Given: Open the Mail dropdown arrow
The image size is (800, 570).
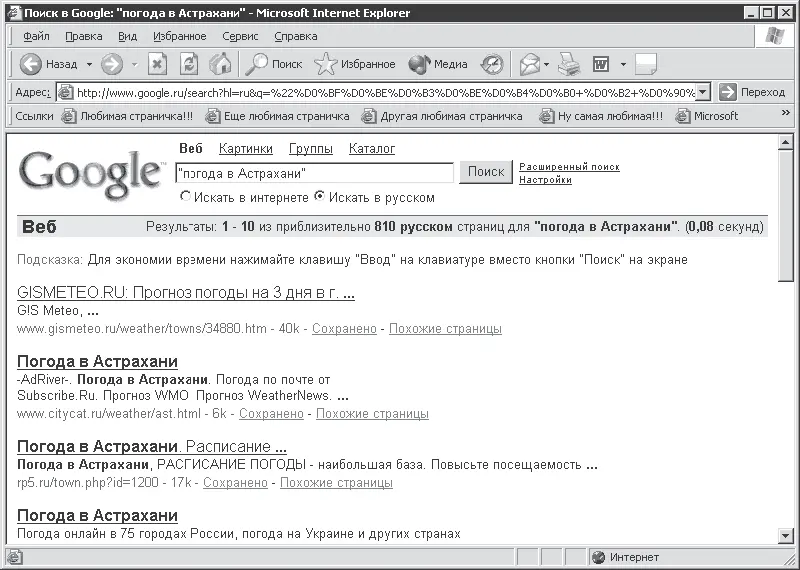Looking at the screenshot, I should point(546,64).
